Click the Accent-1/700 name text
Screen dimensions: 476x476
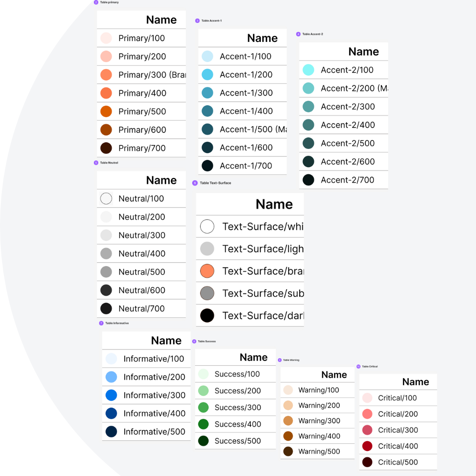click(246, 166)
